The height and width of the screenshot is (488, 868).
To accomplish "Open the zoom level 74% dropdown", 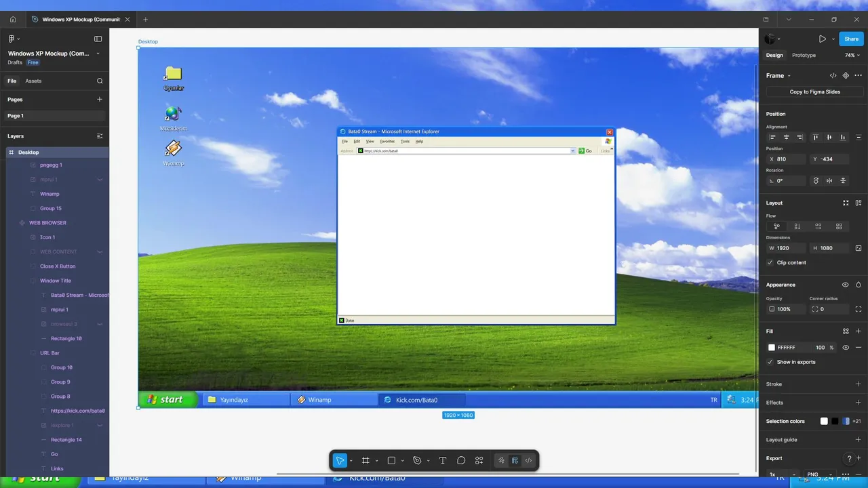I will (x=852, y=56).
